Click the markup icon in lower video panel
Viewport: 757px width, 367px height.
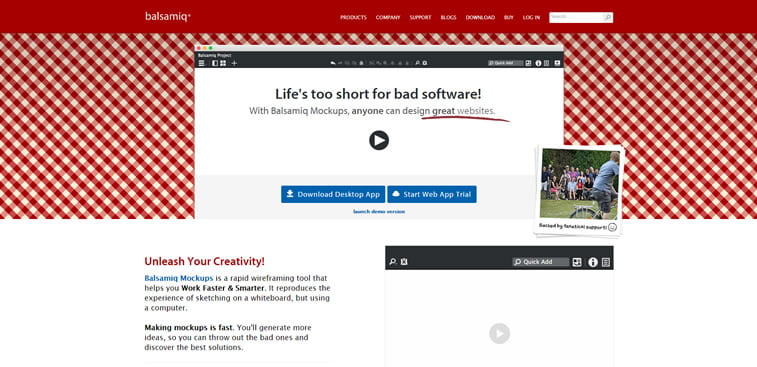pos(405,262)
